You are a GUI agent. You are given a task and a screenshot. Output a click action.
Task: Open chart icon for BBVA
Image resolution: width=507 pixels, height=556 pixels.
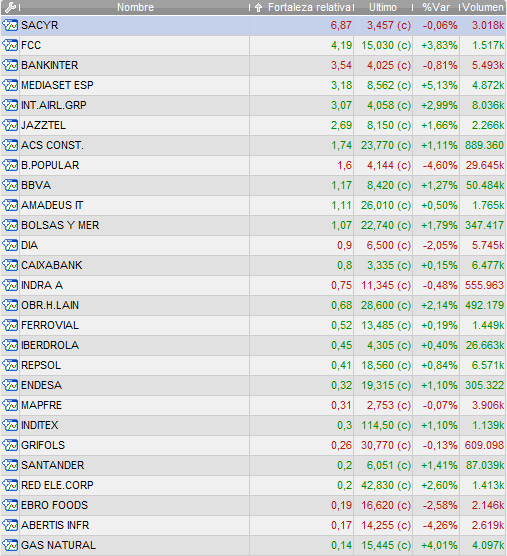[x=10, y=185]
